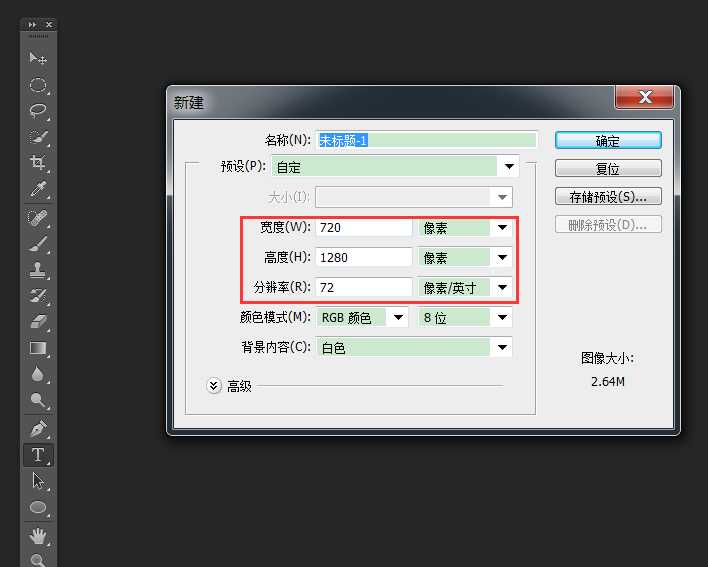
Task: Pick the Lasso tool
Action: click(38, 111)
